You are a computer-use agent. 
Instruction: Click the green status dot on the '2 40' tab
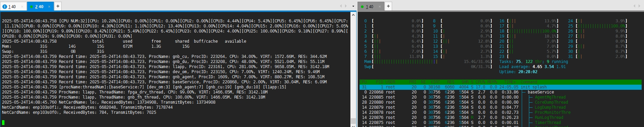coord(31,6)
